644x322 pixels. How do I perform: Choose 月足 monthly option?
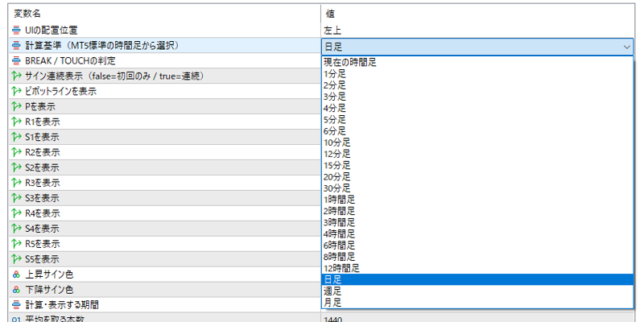pyautogui.click(x=477, y=303)
